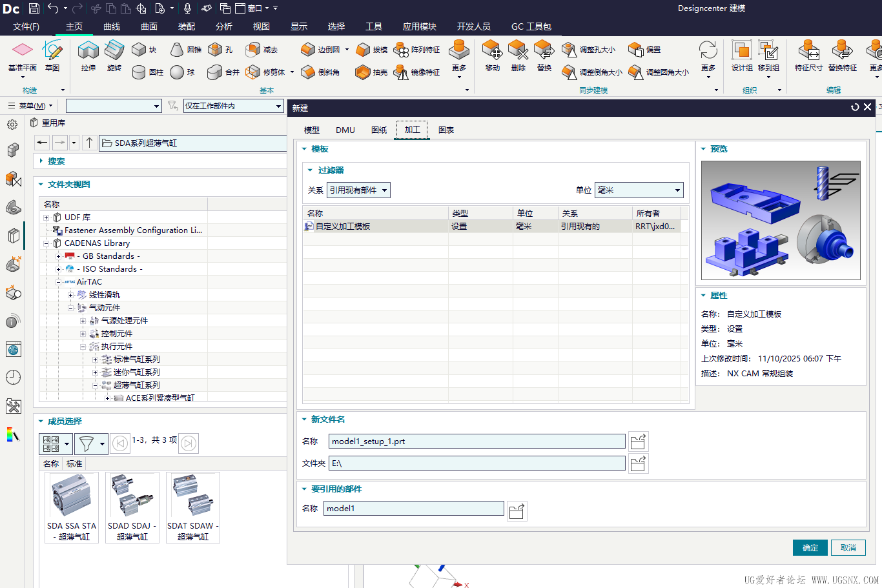Open the 关系 filter dropdown
The width and height of the screenshot is (882, 588).
coord(359,190)
